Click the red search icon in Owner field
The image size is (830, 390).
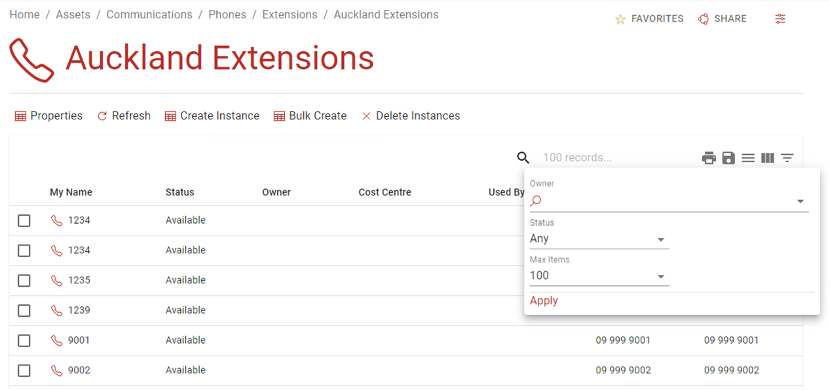pos(536,201)
